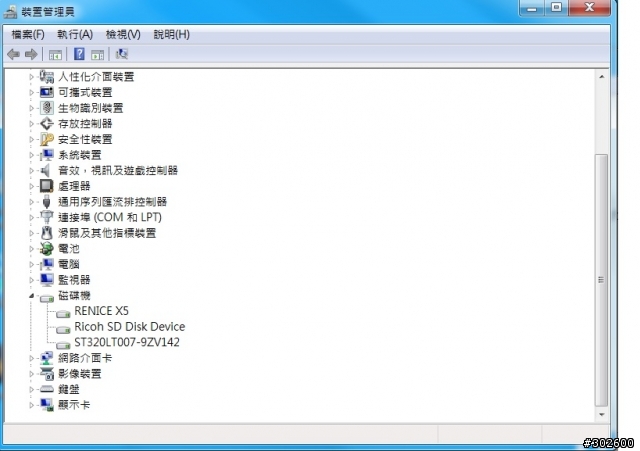640x451 pixels.
Task: Select the 電腦 label
Action: (x=69, y=264)
